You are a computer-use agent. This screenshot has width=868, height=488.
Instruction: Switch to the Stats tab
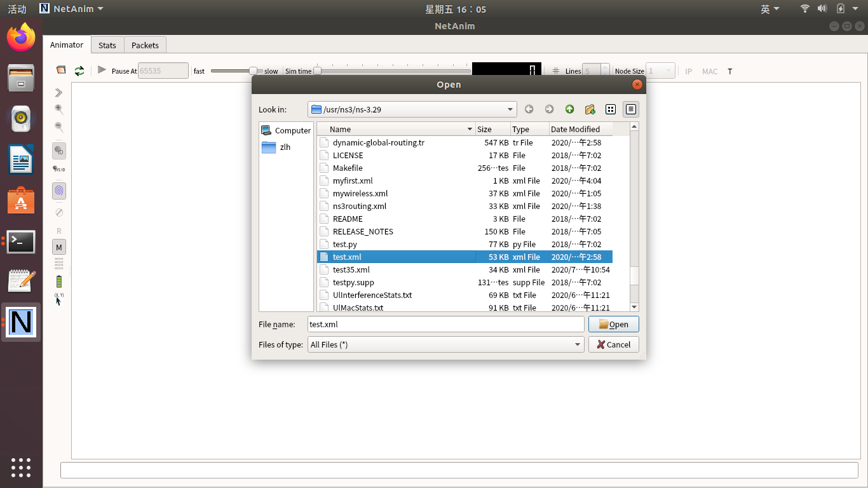click(107, 45)
